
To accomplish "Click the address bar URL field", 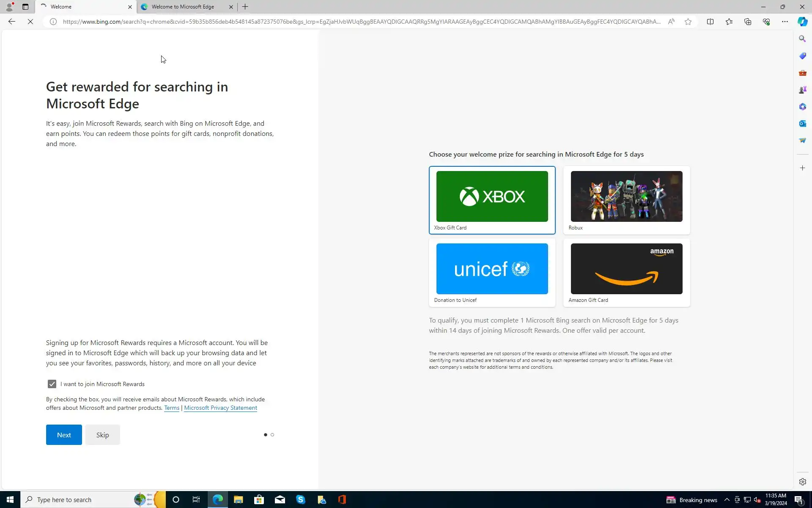I will pyautogui.click(x=362, y=22).
